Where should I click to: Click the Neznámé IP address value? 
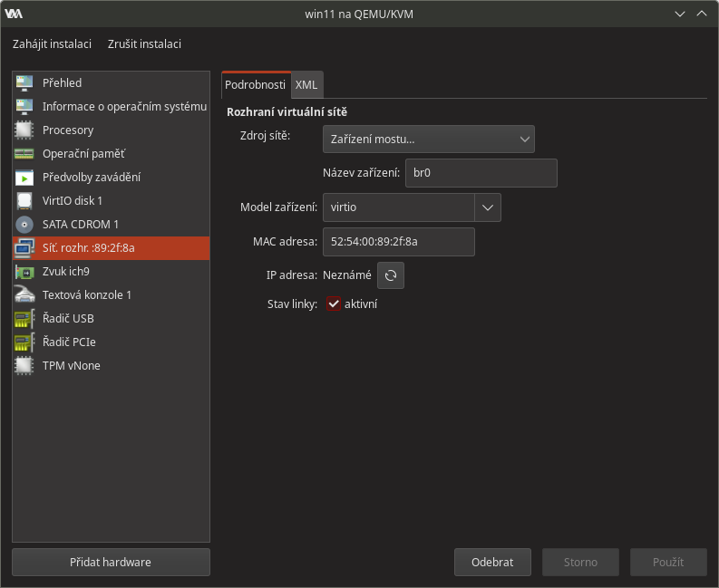[x=347, y=275]
